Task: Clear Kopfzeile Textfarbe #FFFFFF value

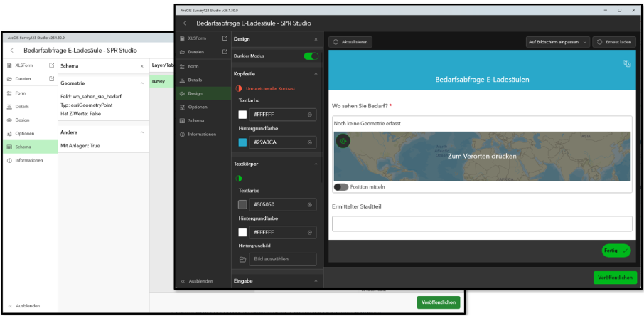Action: (310, 115)
